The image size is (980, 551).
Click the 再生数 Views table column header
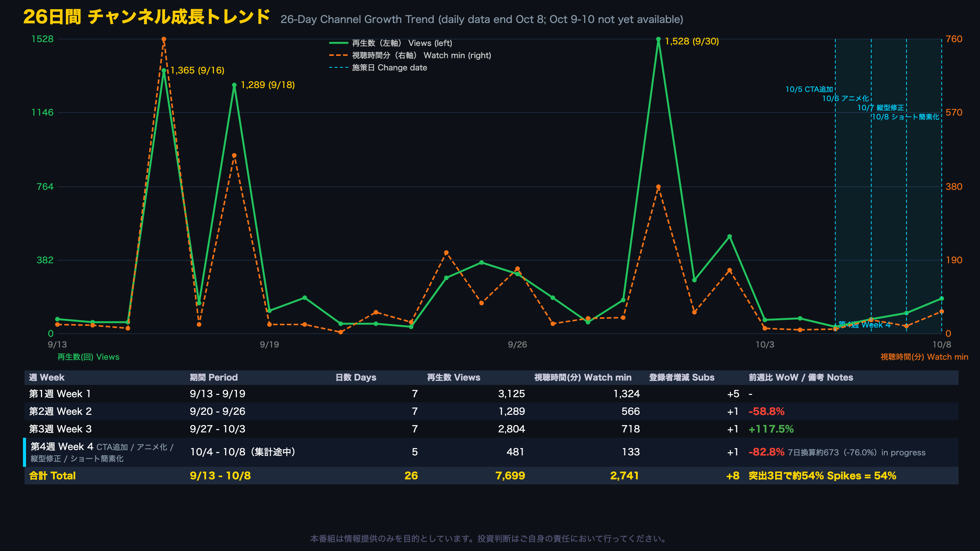pyautogui.click(x=454, y=378)
